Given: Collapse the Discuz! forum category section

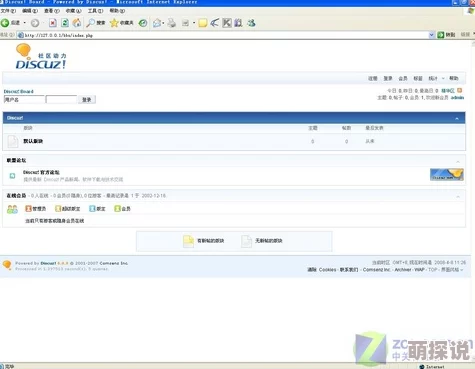Looking at the screenshot, I should click(x=457, y=118).
